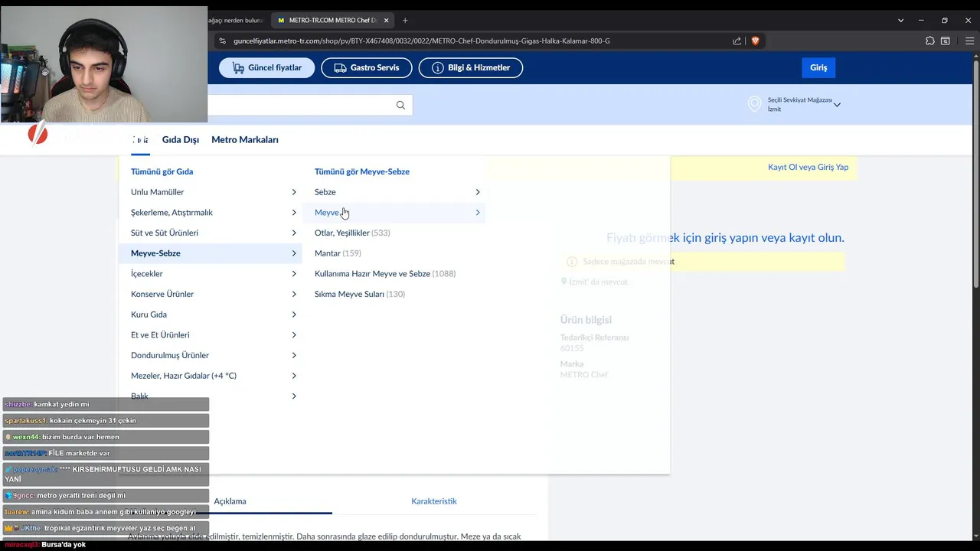Click the store location pin icon
This screenshot has width=980, height=551.
(x=755, y=104)
